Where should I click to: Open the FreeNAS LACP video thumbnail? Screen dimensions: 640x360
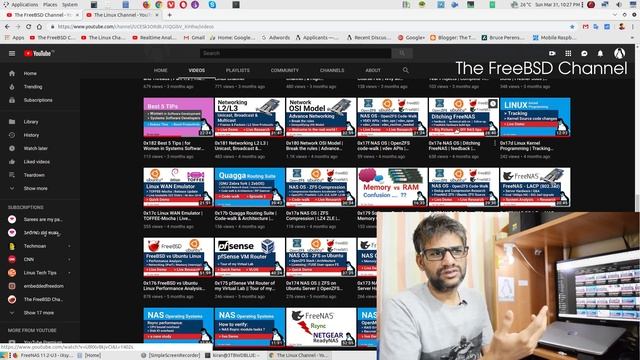click(x=535, y=187)
